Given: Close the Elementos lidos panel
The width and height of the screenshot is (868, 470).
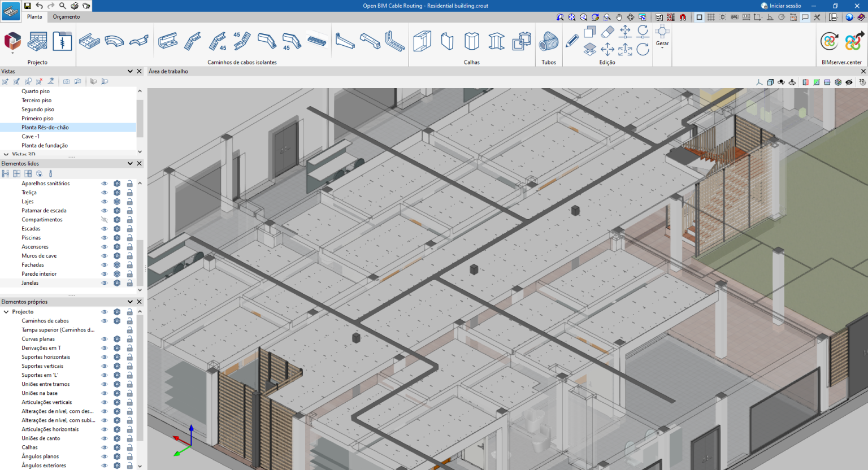Looking at the screenshot, I should pos(140,163).
